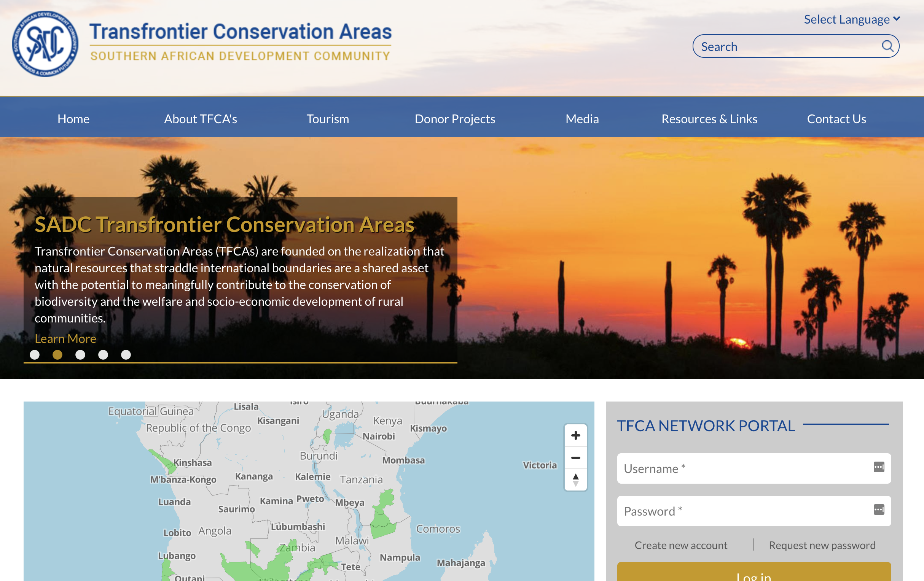Go to the Tourism menu item
Viewport: 924px width, 581px height.
point(328,119)
